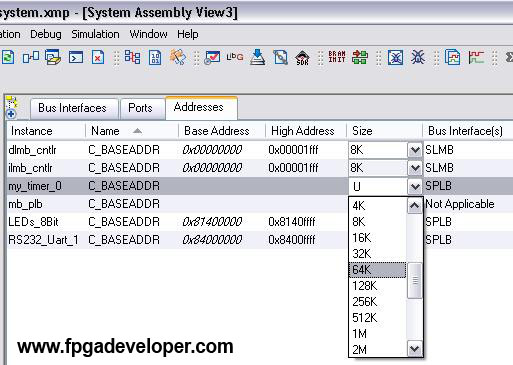Viewport: 513px width, 365px height.
Task: Choose 1M from the size list
Action: (x=378, y=334)
